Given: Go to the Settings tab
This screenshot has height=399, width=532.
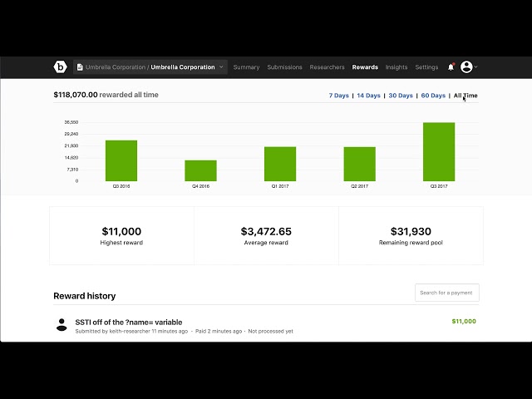Looking at the screenshot, I should click(426, 67).
